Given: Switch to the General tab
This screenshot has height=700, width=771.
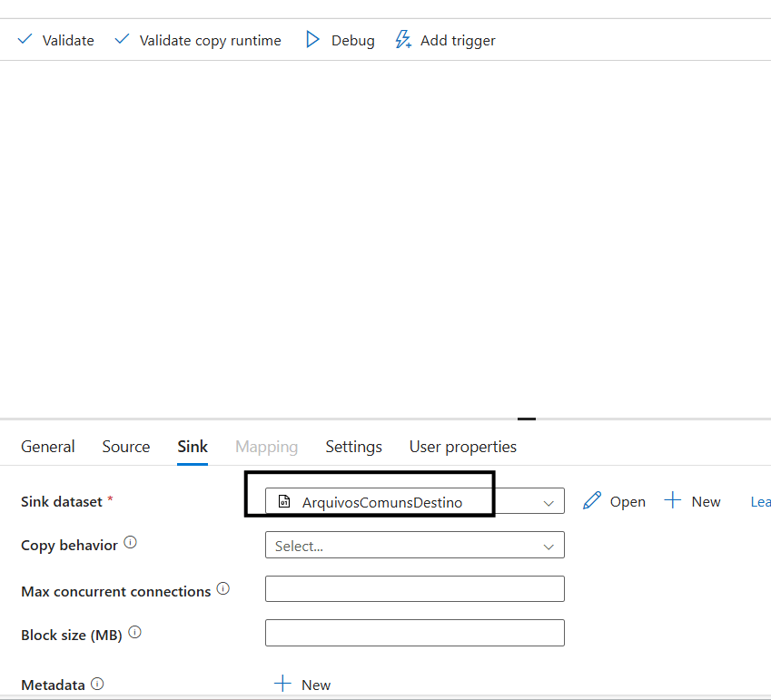Looking at the screenshot, I should (48, 447).
